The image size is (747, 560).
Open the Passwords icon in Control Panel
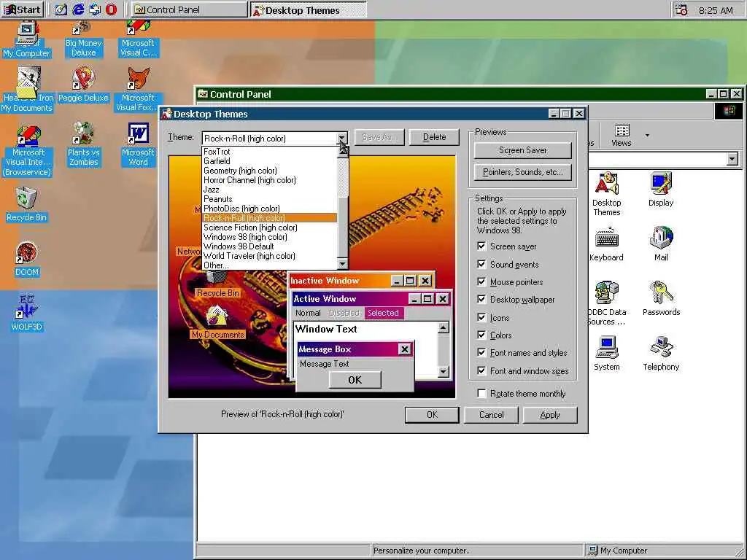pos(661,298)
